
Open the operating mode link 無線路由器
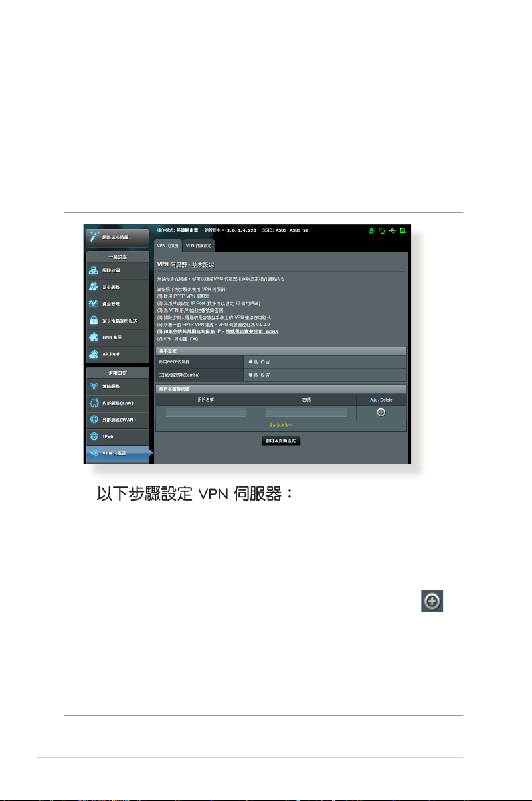point(187,230)
